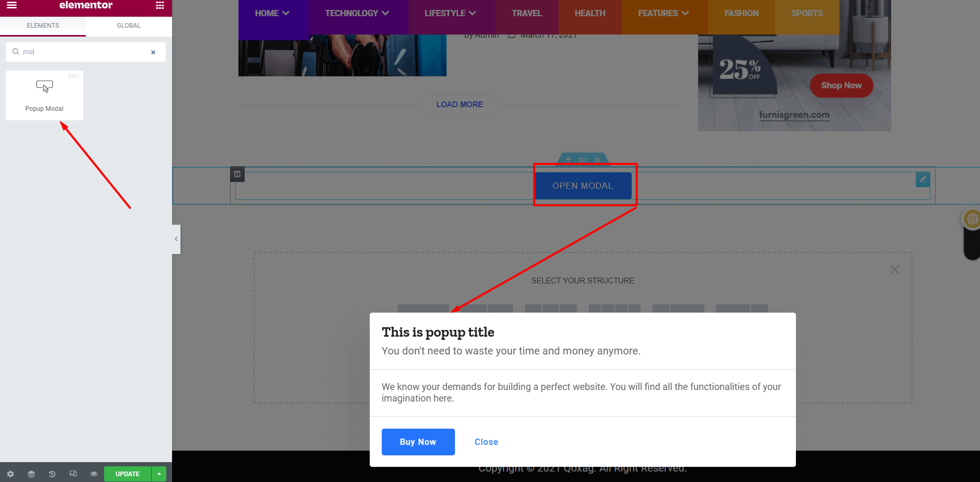The height and width of the screenshot is (482, 980).
Task: Expand the TECHNOLOGY menu chevron
Action: pyautogui.click(x=385, y=13)
